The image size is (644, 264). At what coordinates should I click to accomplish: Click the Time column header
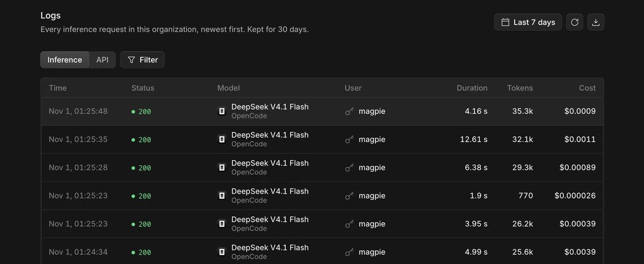[57, 88]
